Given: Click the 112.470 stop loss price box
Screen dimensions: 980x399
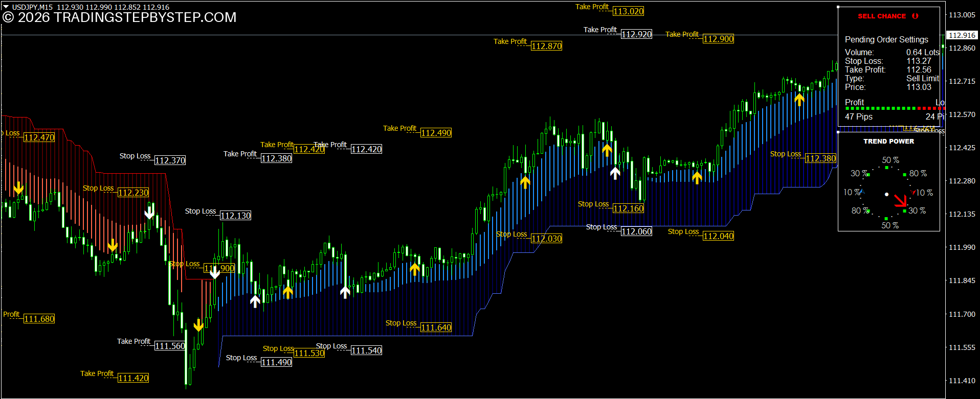Looking at the screenshot, I should (39, 137).
